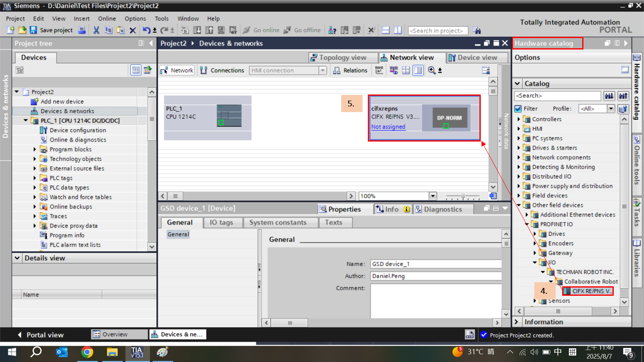Open the Online menu
Viewport: 644px width, 362px height.
tap(107, 18)
